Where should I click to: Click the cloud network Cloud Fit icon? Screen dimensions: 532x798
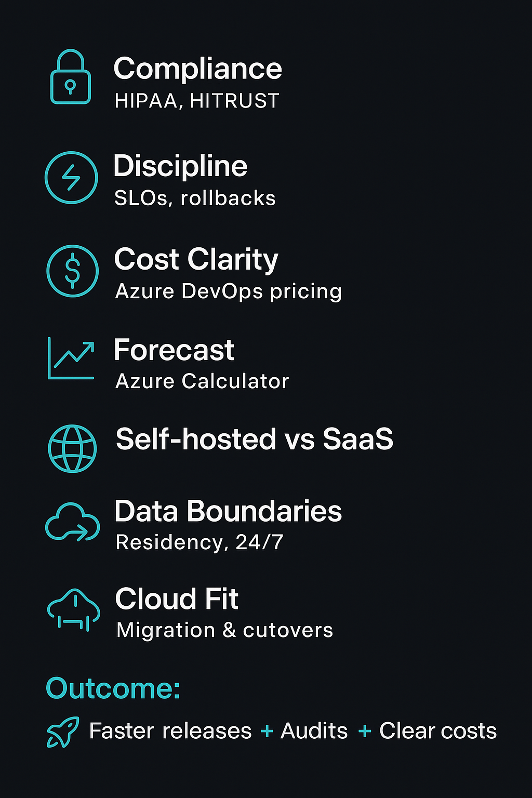pyautogui.click(x=74, y=610)
